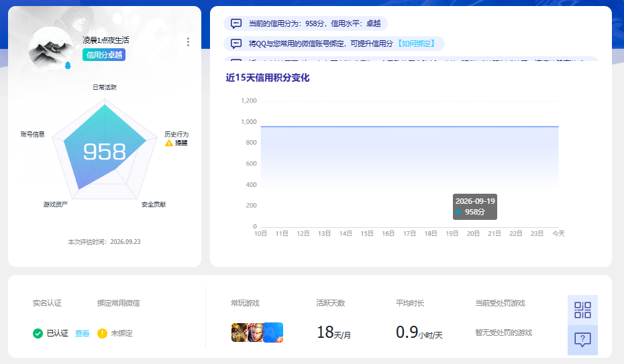Viewport: 624px width, 364px height.
Task: Click the first game icon under 常玩游戏
Action: (x=240, y=332)
